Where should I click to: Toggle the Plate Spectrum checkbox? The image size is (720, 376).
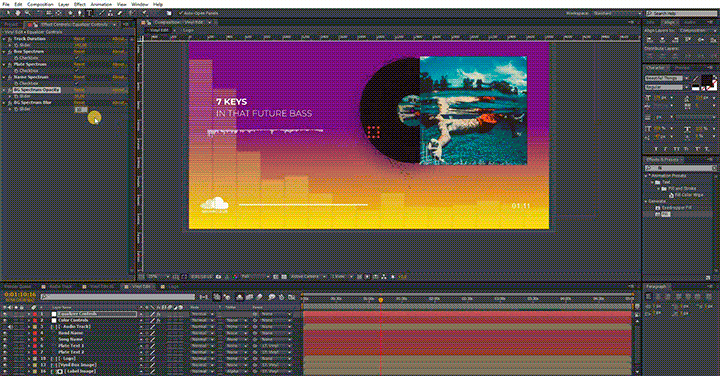tap(77, 71)
